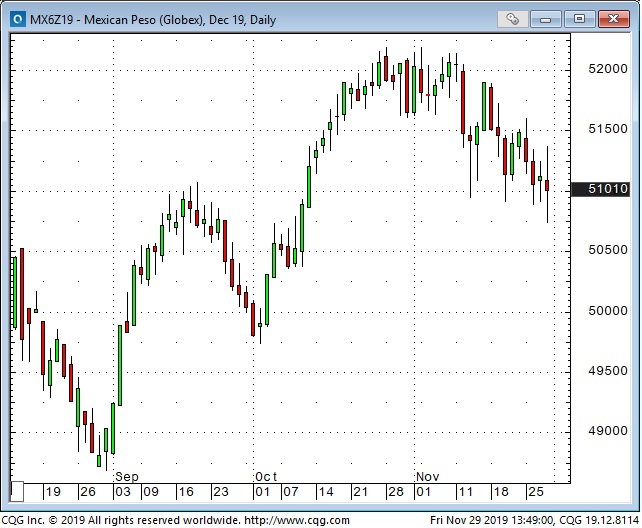This screenshot has height=528, width=642.
Task: Click the 50000 price axis label
Action: coord(608,311)
